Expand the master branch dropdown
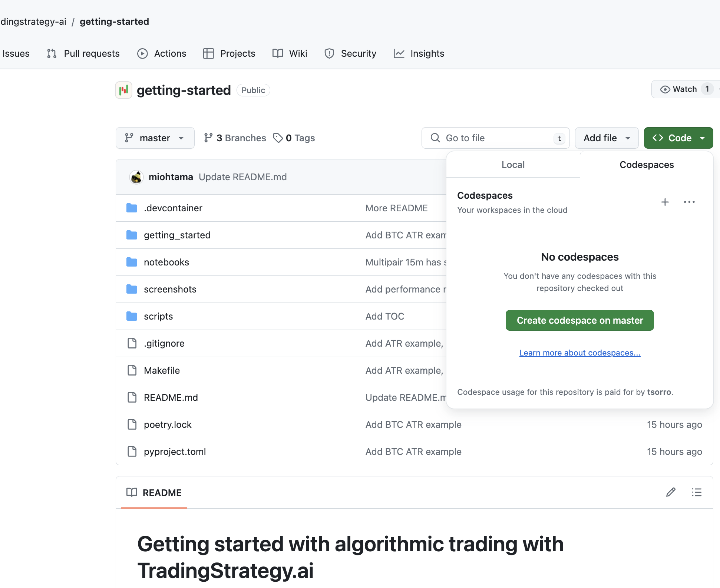This screenshot has height=588, width=720. pos(155,138)
